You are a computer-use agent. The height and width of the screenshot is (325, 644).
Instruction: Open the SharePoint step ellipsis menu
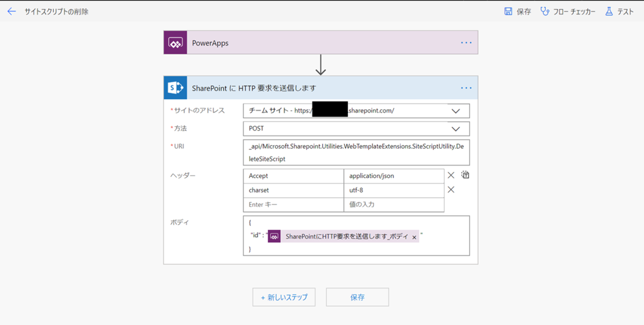click(466, 88)
